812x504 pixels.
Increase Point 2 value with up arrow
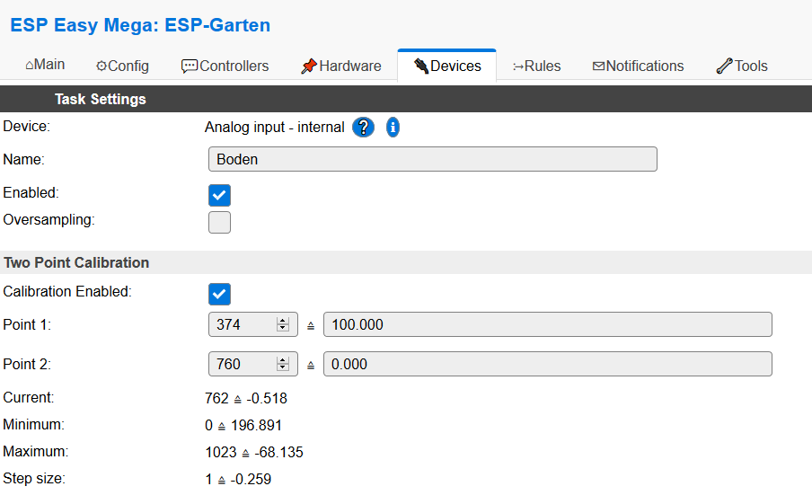[283, 360]
